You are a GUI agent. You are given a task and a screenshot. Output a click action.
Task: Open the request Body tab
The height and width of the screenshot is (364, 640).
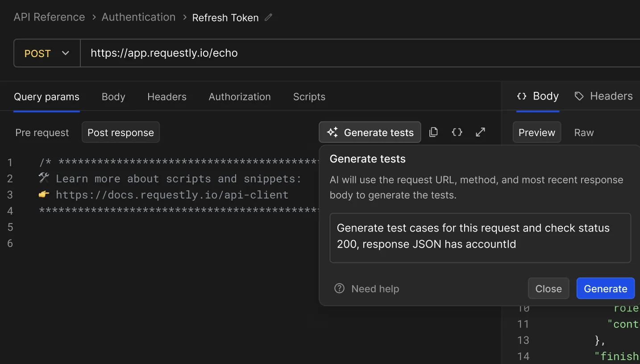[x=113, y=97]
